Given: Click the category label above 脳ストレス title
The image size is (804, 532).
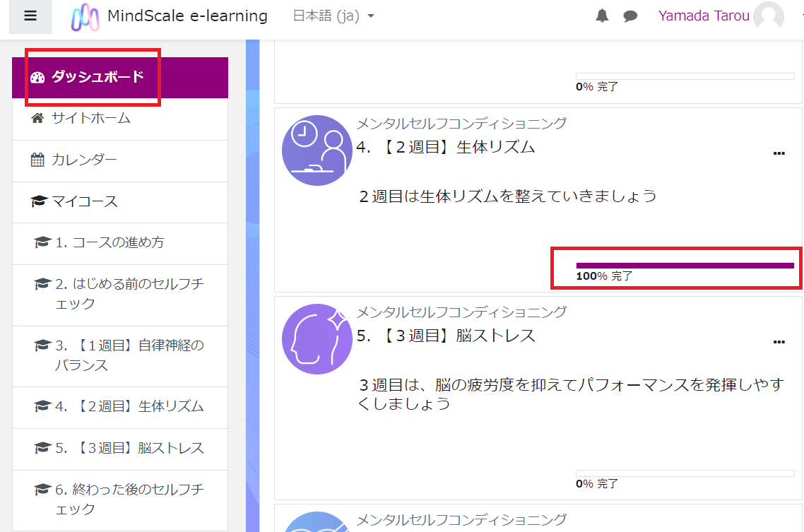Looking at the screenshot, I should [x=461, y=312].
